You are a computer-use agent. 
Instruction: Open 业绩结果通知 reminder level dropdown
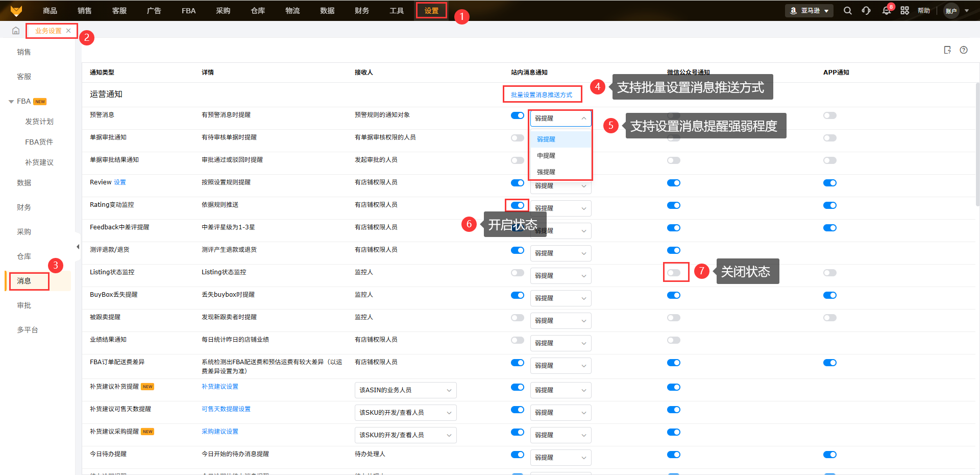(x=560, y=343)
